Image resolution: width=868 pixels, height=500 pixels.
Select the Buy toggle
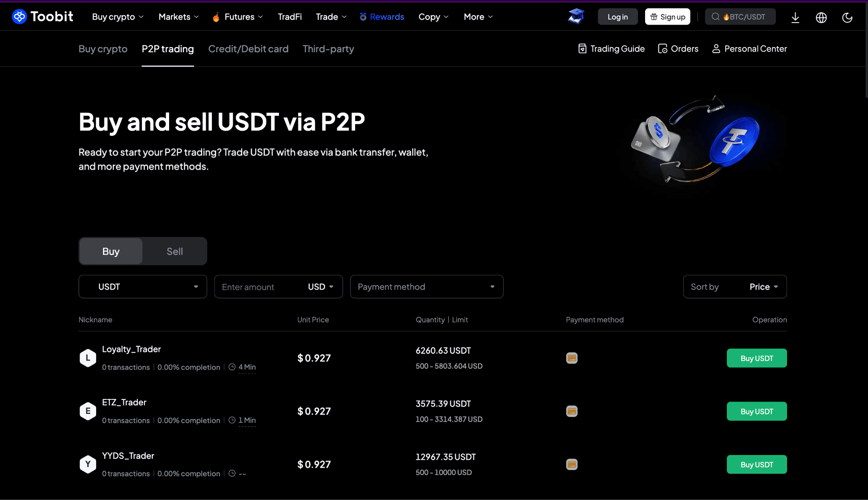(111, 251)
